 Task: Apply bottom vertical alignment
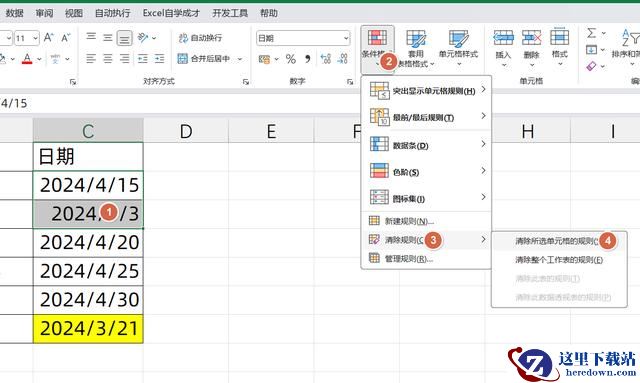coord(124,38)
